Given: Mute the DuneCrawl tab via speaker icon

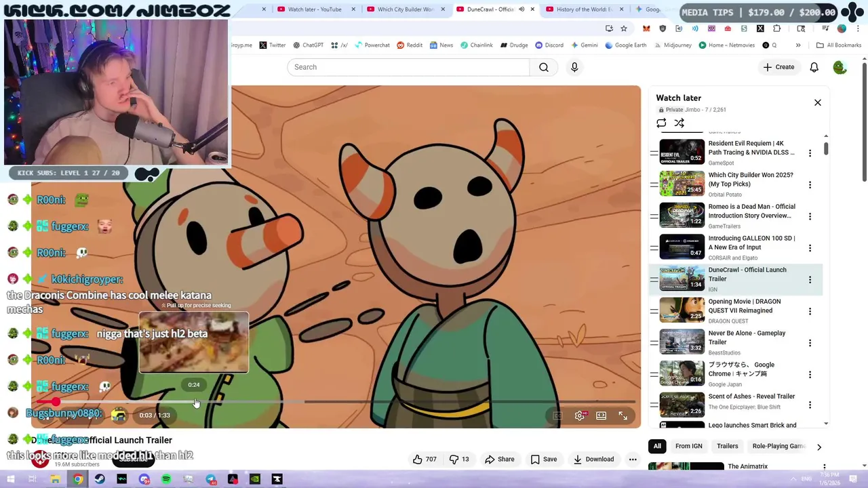Looking at the screenshot, I should point(521,9).
